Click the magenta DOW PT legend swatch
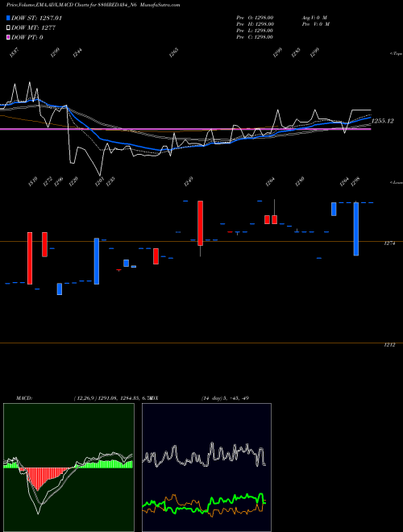This screenshot has width=403, height=532. pos(8,37)
